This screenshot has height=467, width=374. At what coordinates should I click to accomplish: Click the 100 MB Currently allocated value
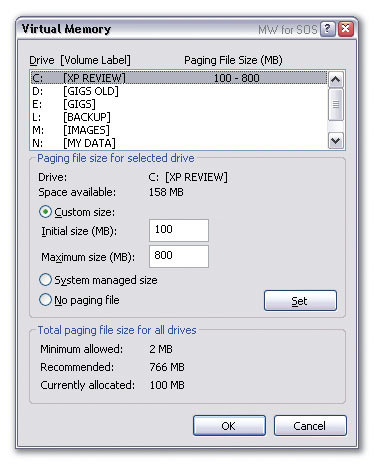tap(167, 385)
